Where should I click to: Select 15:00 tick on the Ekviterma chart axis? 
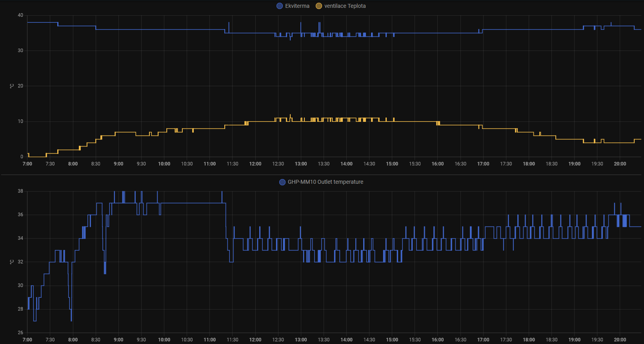click(392, 164)
